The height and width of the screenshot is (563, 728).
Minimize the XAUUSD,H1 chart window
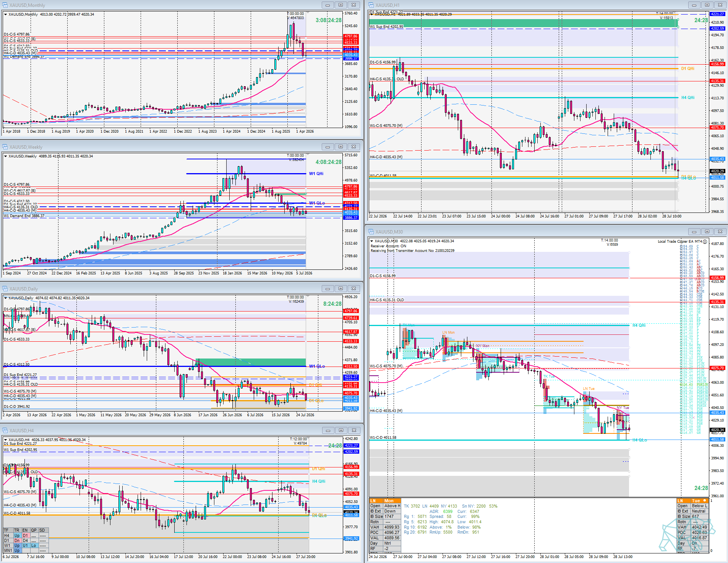(694, 5)
